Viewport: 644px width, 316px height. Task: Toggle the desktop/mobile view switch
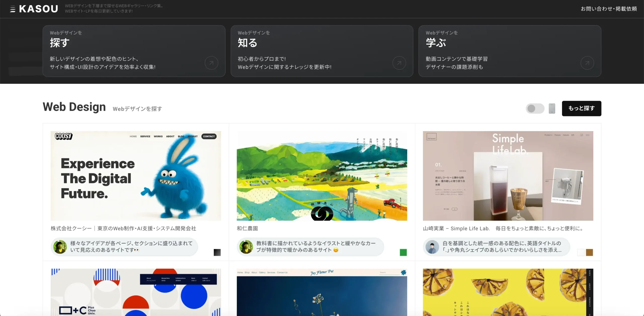point(535,109)
